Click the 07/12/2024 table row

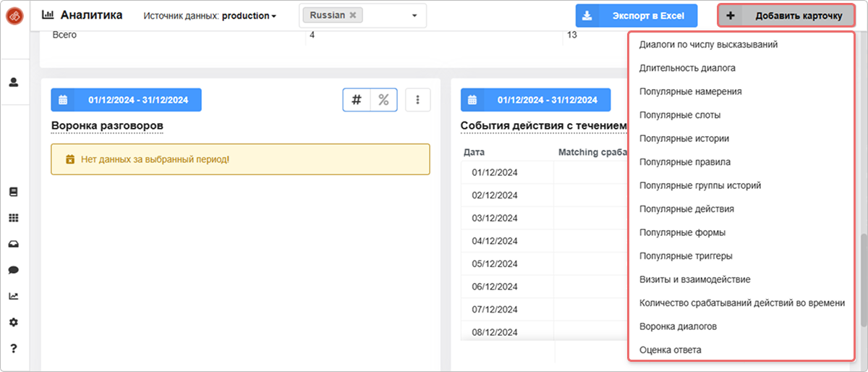point(544,310)
